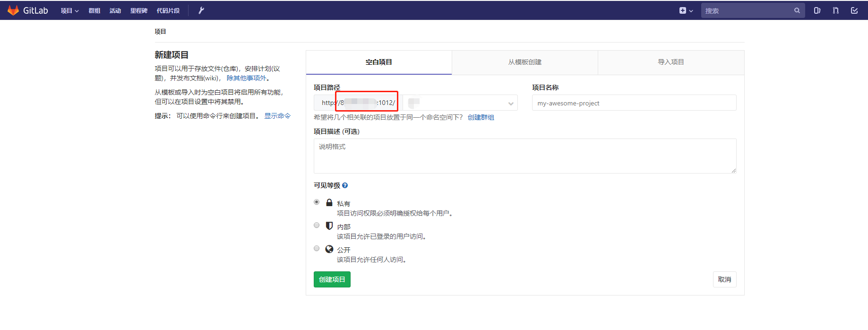Screen dimensions: 868x330
Task: Click the 新建项目 heading
Action: 172,55
